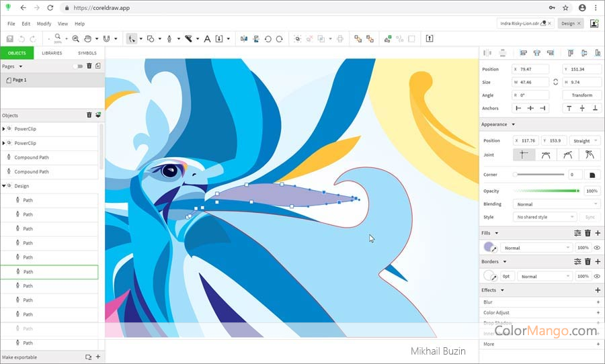Toggle the Pages panel switch
The image size is (605, 364).
coord(78,66)
